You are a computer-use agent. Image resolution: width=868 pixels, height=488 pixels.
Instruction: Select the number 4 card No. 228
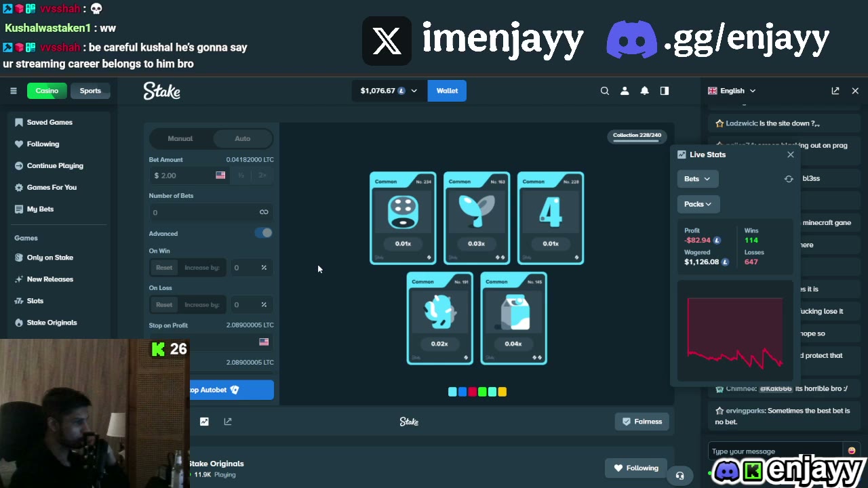pos(551,218)
